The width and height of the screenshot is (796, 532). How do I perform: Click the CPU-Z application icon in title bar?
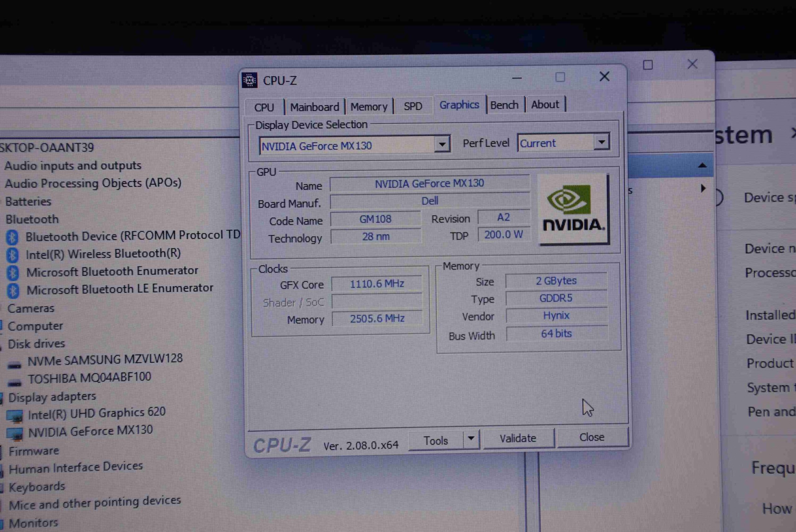click(x=249, y=81)
